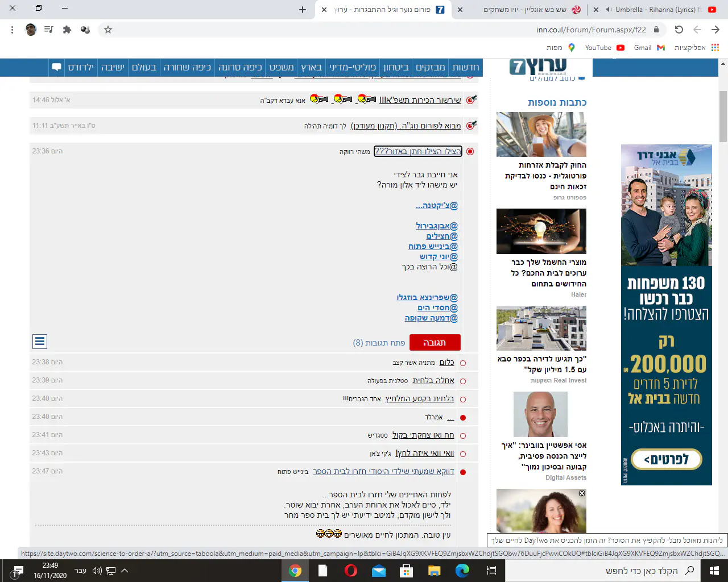Toggle the red circle beside the הצילו thread
This screenshot has width=728, height=582.
pyautogui.click(x=470, y=152)
